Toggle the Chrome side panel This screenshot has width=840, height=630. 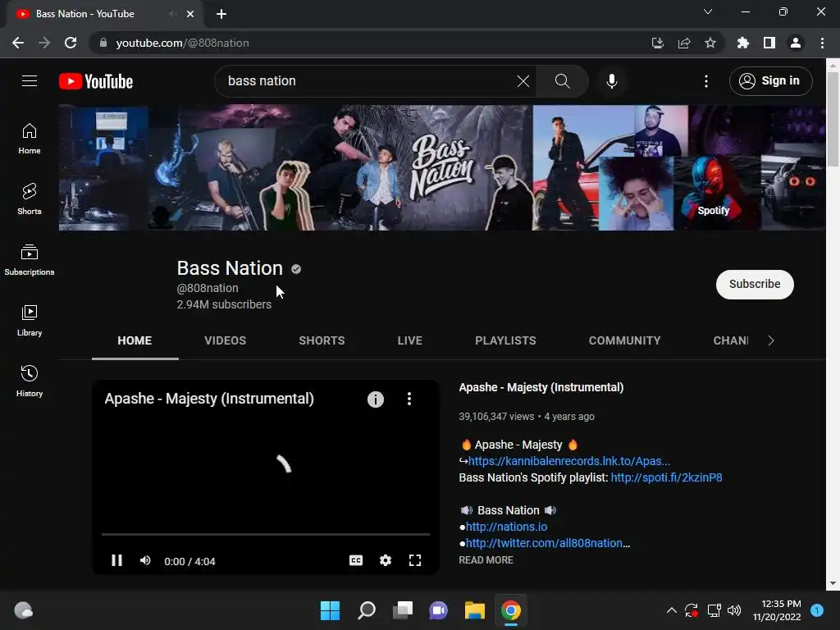(x=769, y=43)
